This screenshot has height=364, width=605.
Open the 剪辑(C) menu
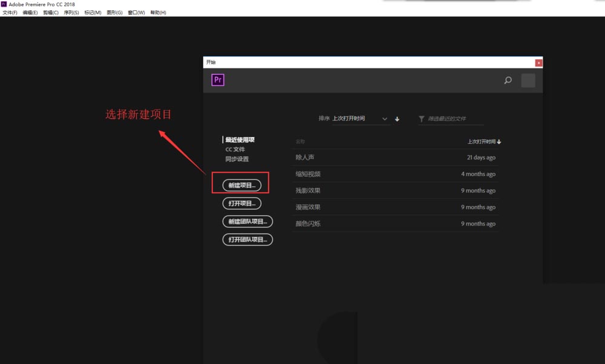[x=51, y=13]
